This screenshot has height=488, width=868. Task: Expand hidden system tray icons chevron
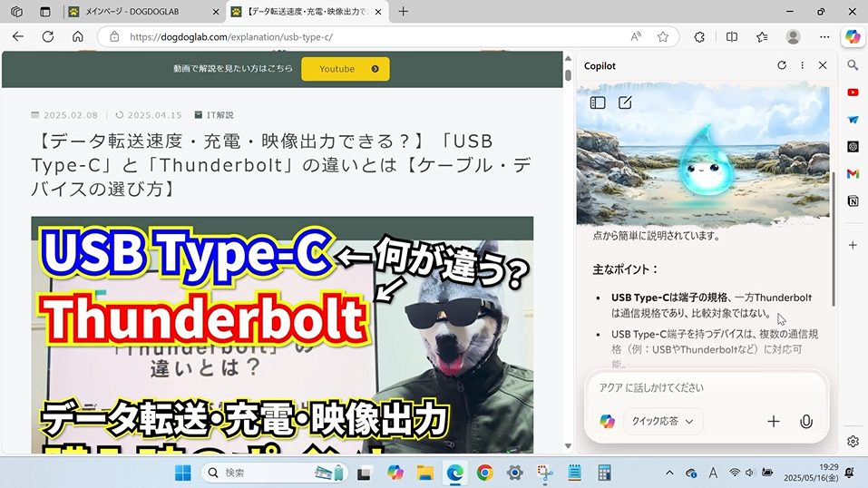point(669,473)
